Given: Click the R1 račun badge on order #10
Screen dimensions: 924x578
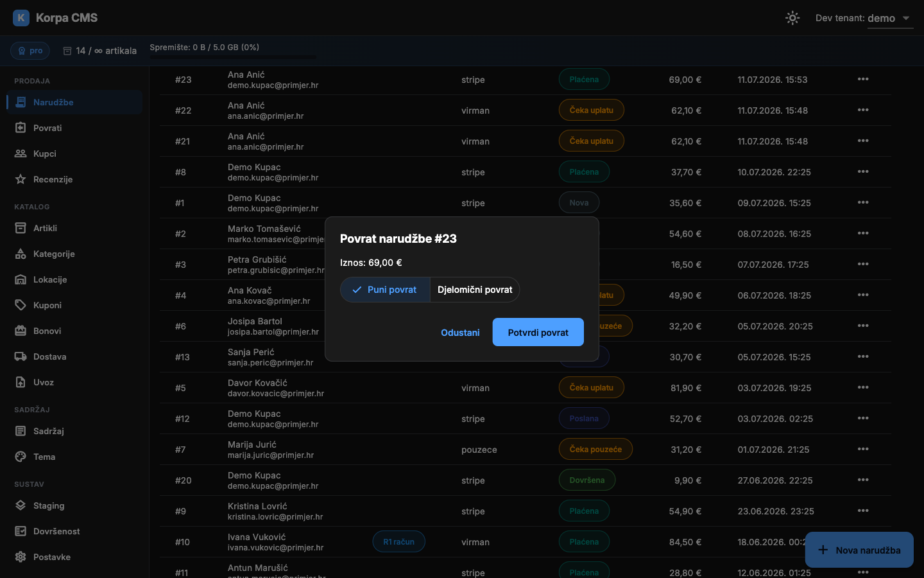Looking at the screenshot, I should tap(399, 541).
